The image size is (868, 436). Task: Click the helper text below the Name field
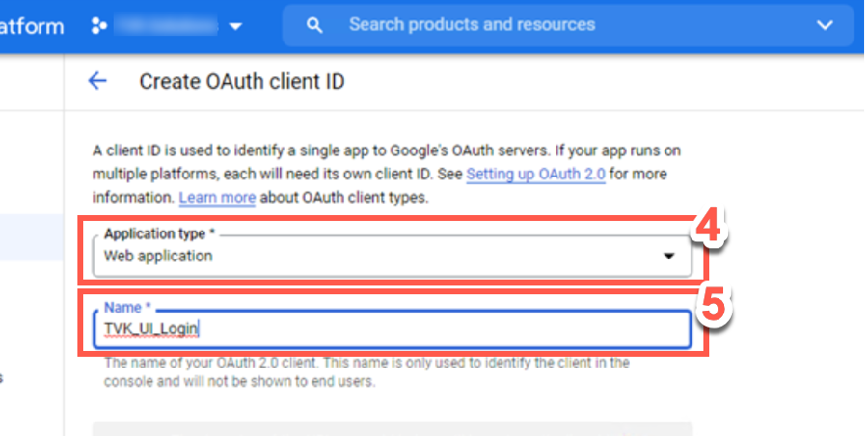(366, 372)
